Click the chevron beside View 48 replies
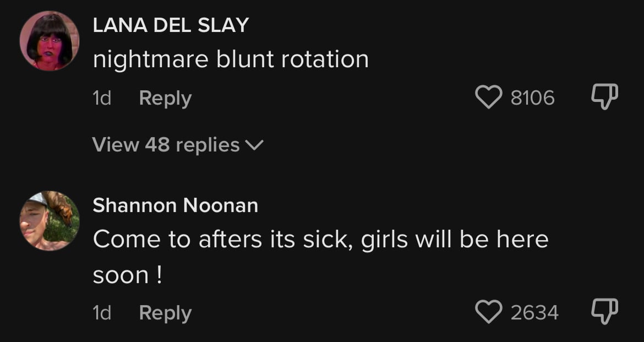 (x=254, y=145)
